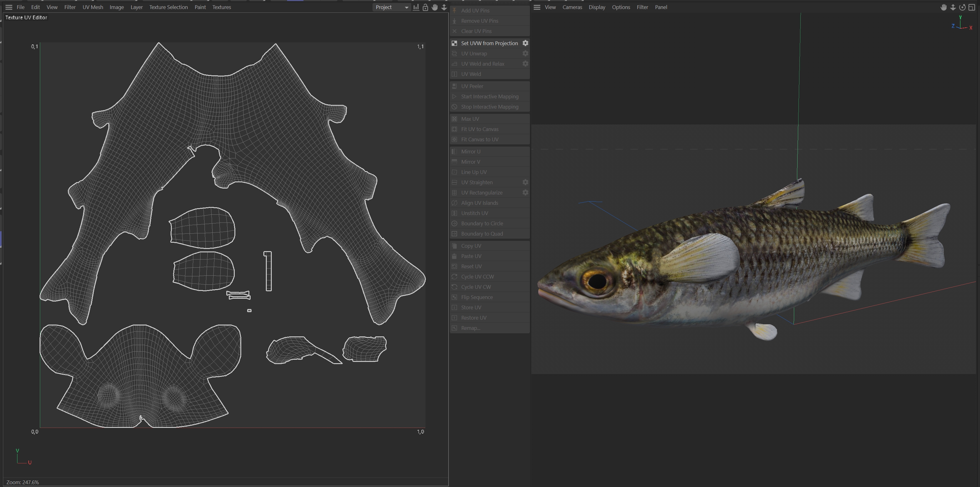Click the Set UVW from Projection checkerboard icon
This screenshot has width=980, height=487.
(x=454, y=43)
